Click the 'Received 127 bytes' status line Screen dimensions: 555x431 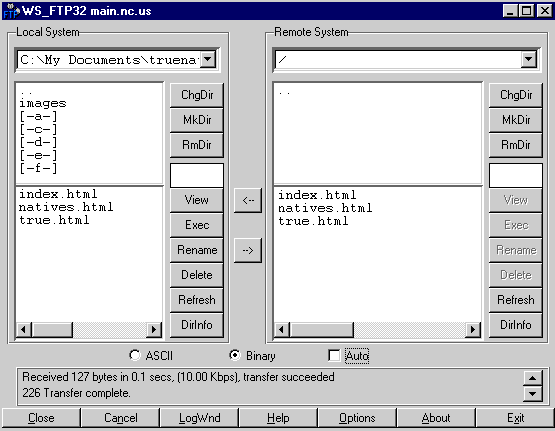pos(178,377)
